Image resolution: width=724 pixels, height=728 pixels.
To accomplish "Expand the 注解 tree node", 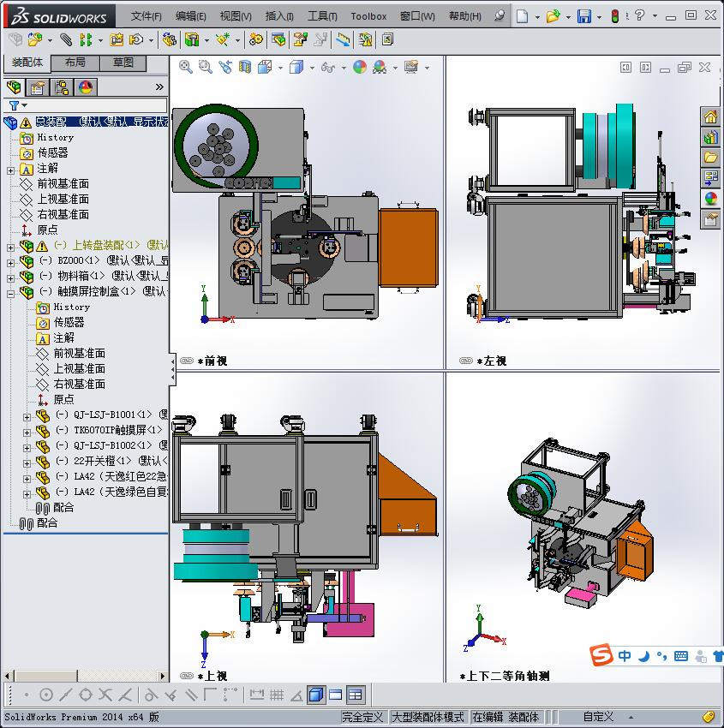I will click(x=10, y=170).
